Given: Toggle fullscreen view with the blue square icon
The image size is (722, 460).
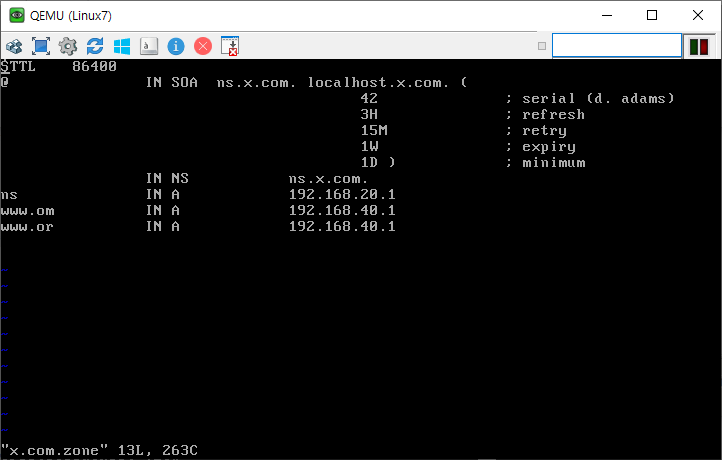Looking at the screenshot, I should point(41,46).
